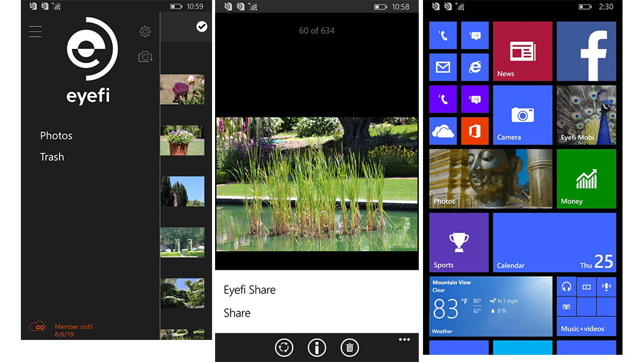Launch the Camera tile
Image resolution: width=644 pixels, height=362 pixels.
(522, 114)
